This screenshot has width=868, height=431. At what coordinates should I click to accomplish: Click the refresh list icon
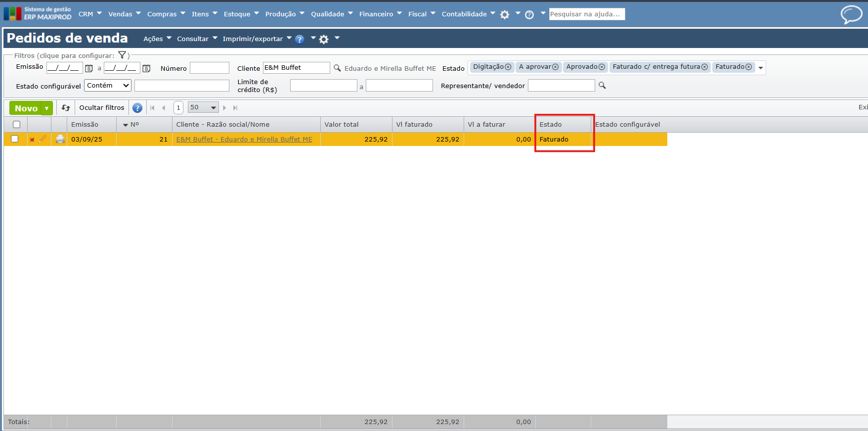click(66, 107)
